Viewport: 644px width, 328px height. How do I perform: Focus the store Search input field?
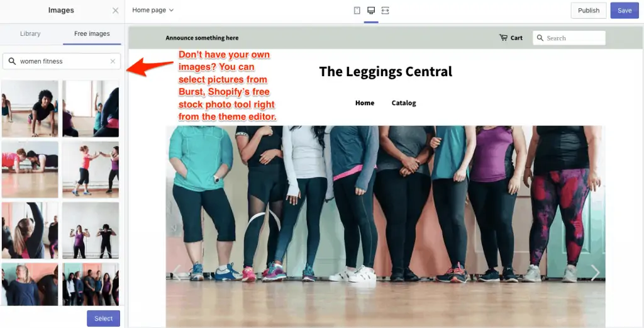(569, 38)
